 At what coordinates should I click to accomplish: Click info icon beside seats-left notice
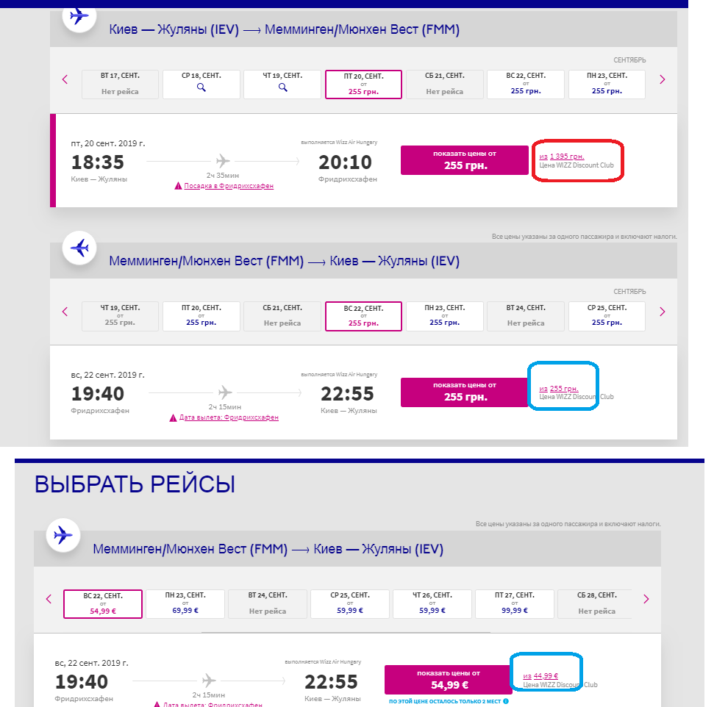coord(505,701)
